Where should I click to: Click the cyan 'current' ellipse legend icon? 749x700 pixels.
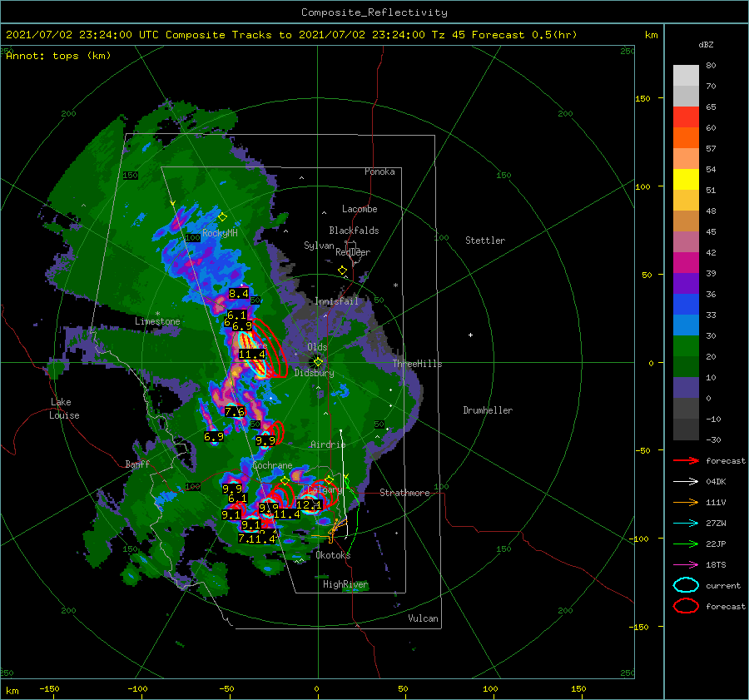(686, 585)
